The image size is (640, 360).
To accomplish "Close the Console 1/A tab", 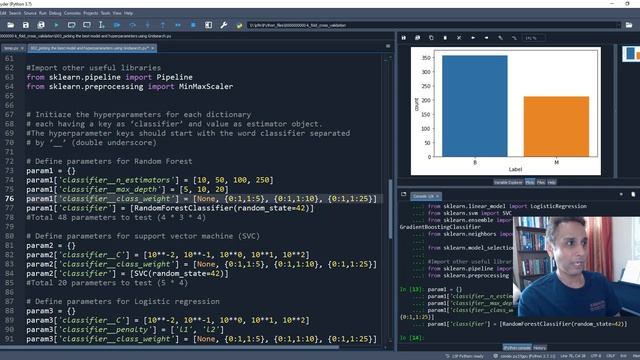I will pos(438,196).
